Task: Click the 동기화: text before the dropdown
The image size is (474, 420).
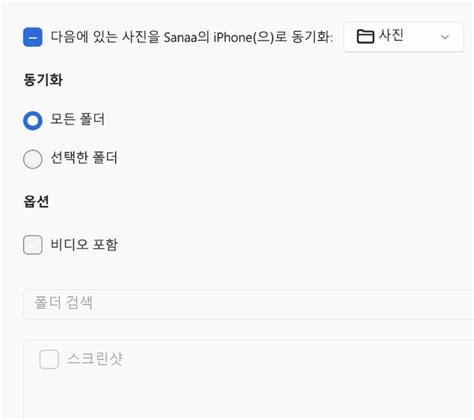Action: 312,37
